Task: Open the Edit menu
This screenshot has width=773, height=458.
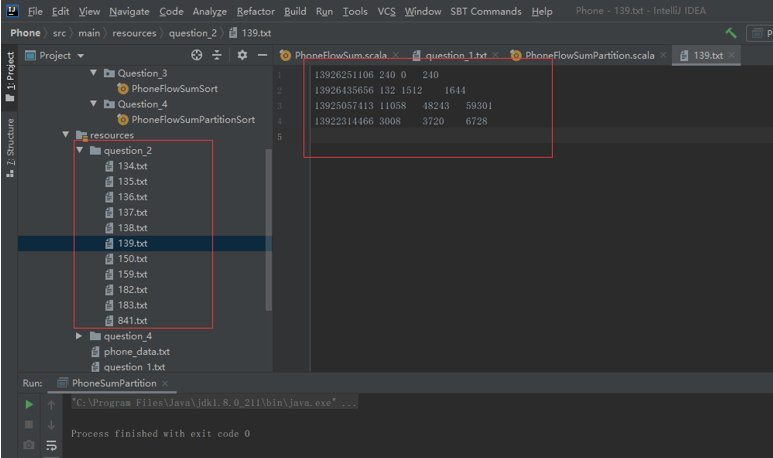Action: (60, 11)
